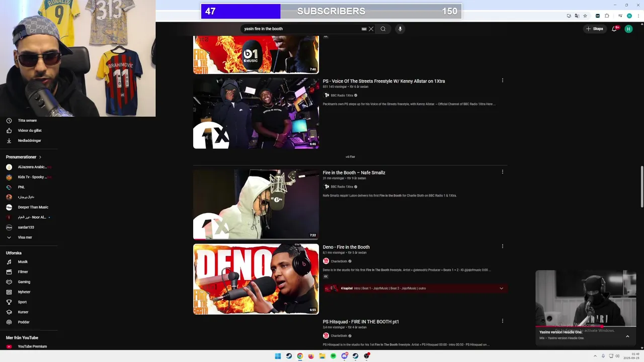
Task: Open more options for Nafe Smallz video
Action: (502, 172)
